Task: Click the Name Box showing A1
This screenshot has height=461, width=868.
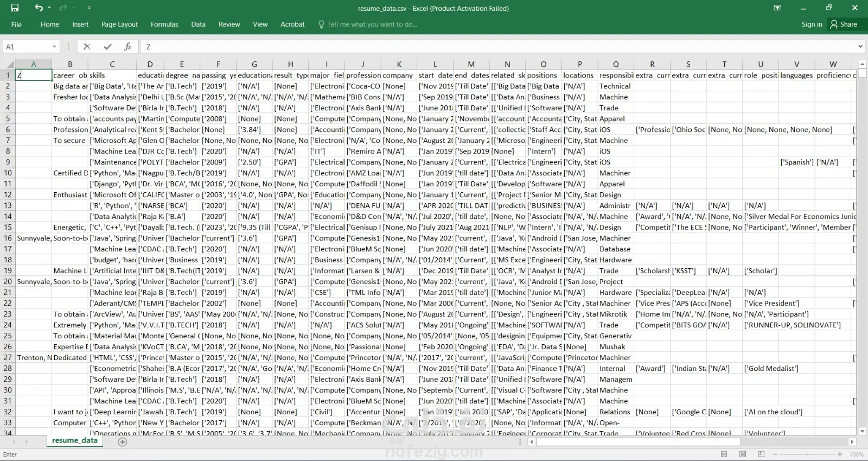Action: tap(27, 47)
